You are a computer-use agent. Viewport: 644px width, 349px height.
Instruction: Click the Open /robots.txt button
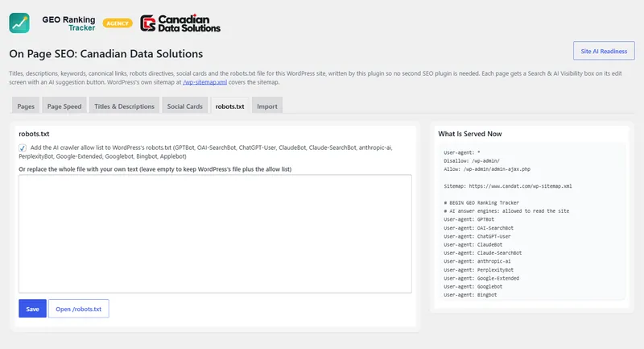[78, 309]
